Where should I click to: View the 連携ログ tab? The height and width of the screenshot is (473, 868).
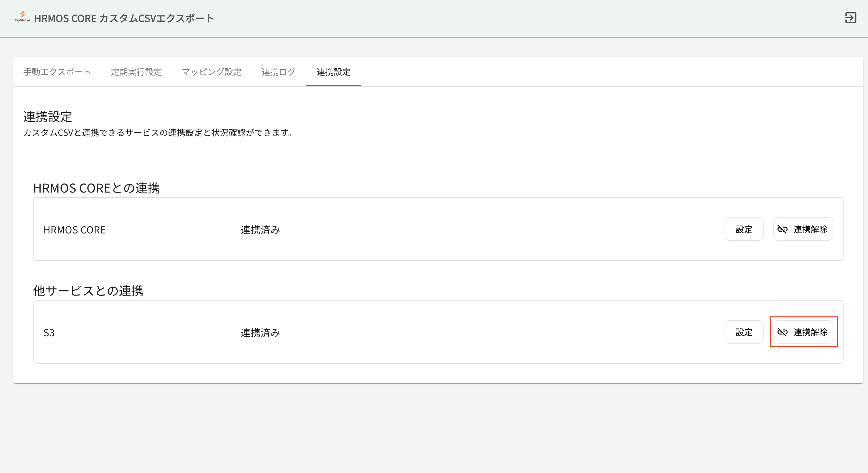(x=278, y=72)
